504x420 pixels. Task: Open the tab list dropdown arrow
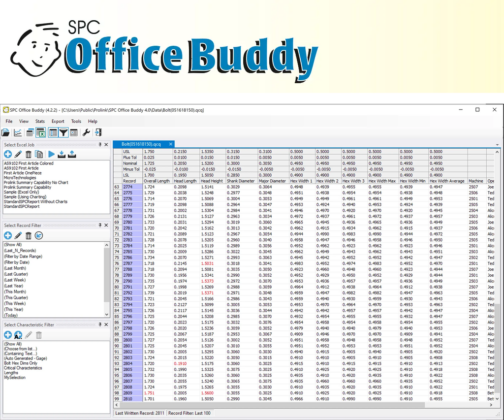click(x=499, y=144)
